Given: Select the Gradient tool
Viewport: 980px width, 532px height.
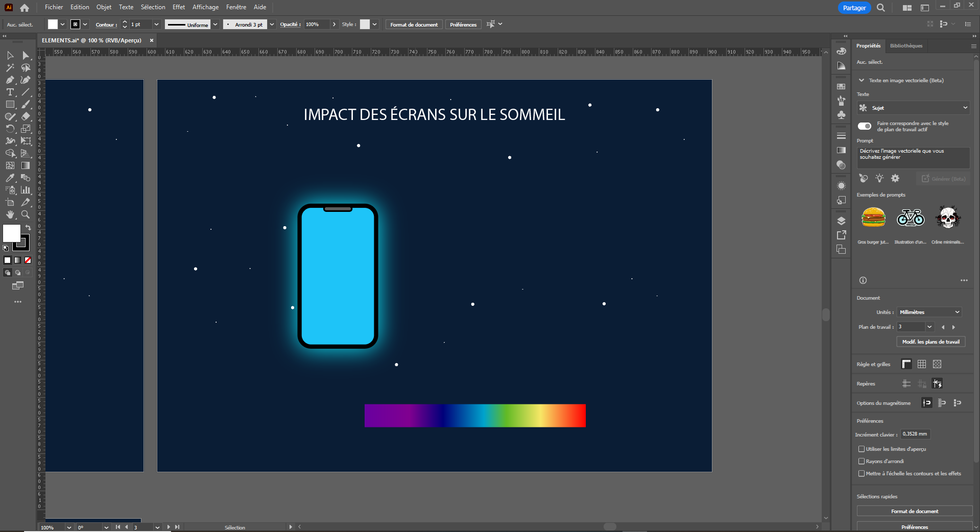Looking at the screenshot, I should pos(26,165).
